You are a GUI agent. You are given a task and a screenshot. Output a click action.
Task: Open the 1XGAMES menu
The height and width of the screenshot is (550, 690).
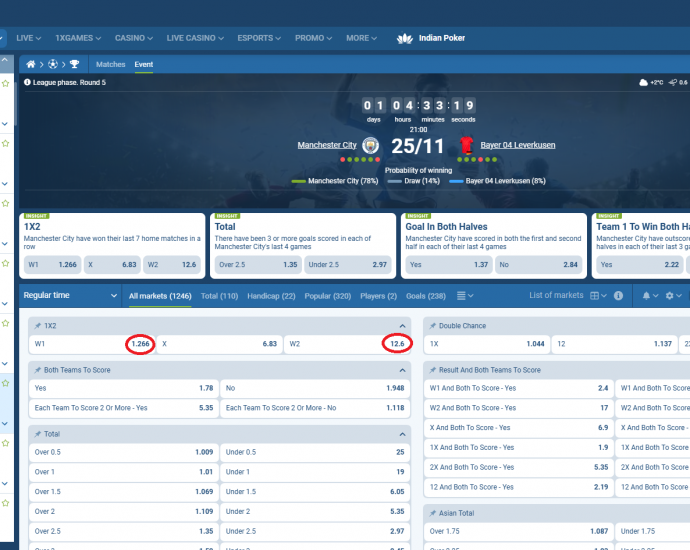(x=78, y=38)
